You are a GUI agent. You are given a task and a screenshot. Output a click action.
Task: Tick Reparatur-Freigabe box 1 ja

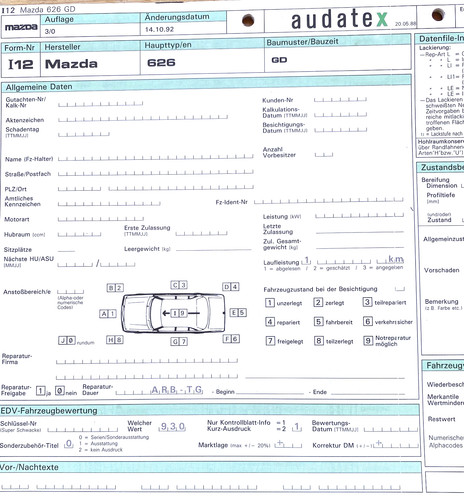tap(41, 391)
